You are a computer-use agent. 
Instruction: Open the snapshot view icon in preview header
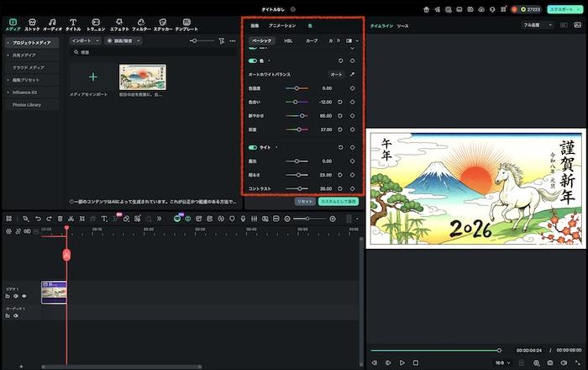point(578,24)
